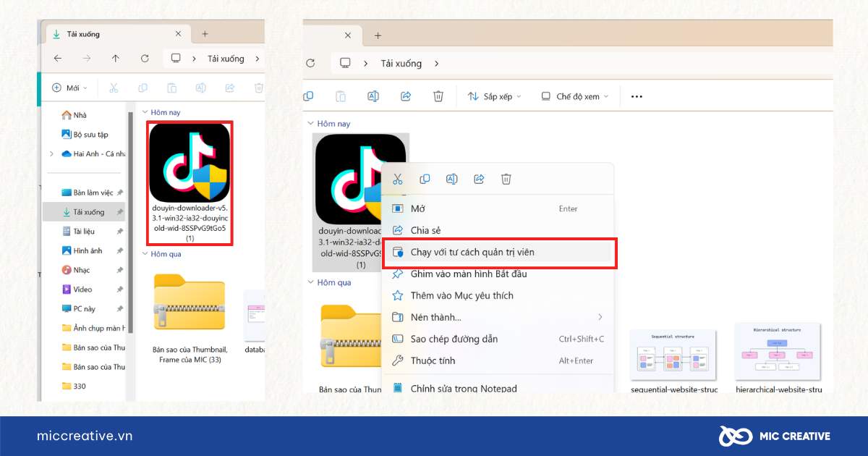Image resolution: width=868 pixels, height=456 pixels.
Task: Open Hình ảnh in the sidebar
Action: [x=82, y=250]
